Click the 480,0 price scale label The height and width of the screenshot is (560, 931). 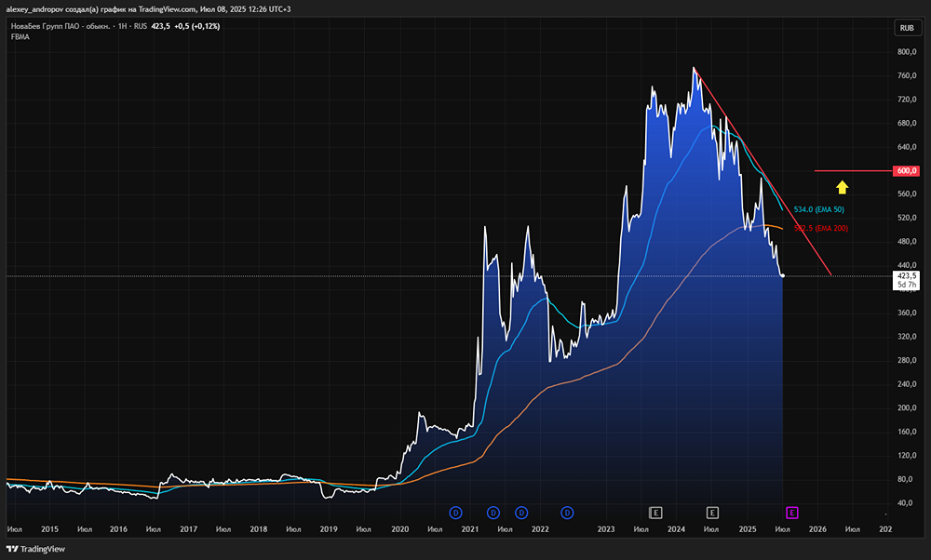[907, 242]
